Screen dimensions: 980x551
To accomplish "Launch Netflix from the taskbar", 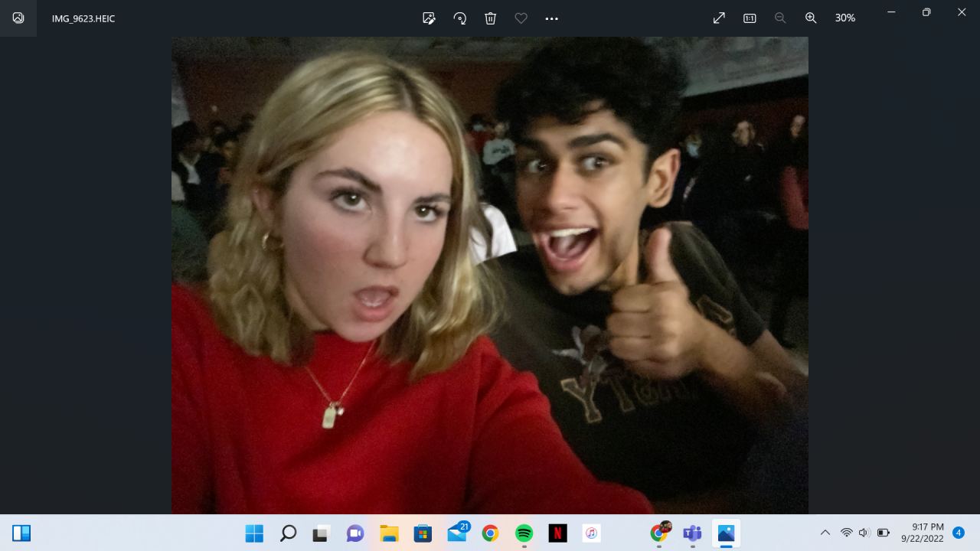I will [557, 533].
